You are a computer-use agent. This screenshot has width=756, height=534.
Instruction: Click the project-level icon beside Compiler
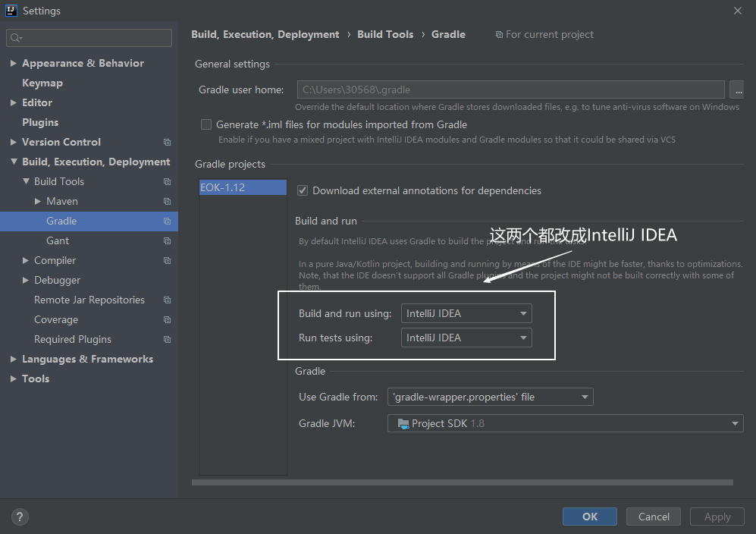pyautogui.click(x=167, y=261)
